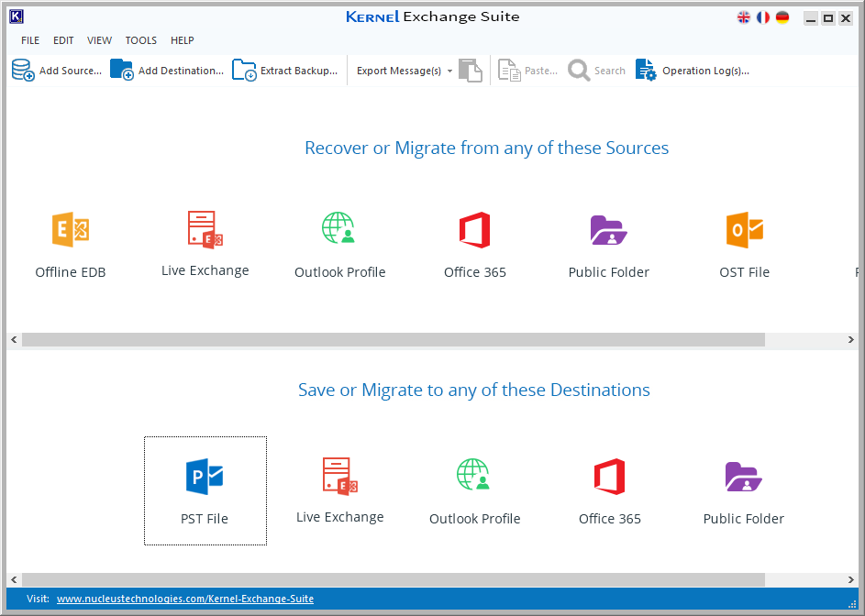Close the Kernel Exchange Suite window
Screen dimensions: 865x616
(x=846, y=18)
